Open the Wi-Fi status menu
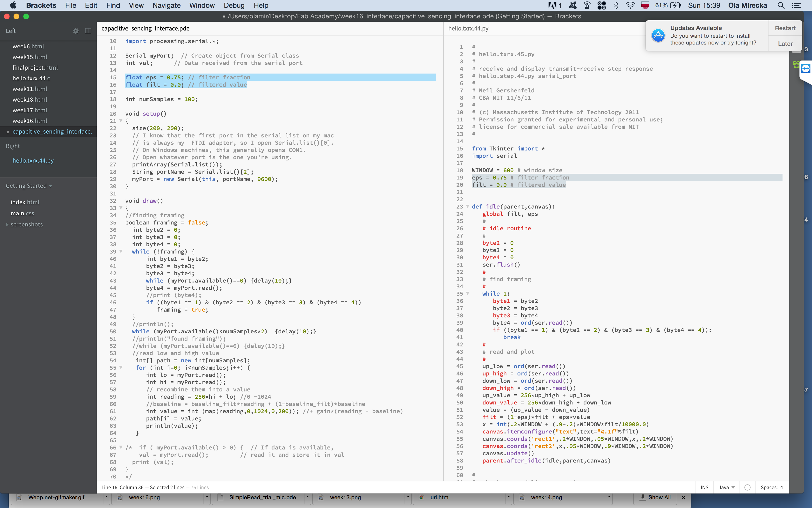This screenshot has height=508, width=812. pos(631,5)
